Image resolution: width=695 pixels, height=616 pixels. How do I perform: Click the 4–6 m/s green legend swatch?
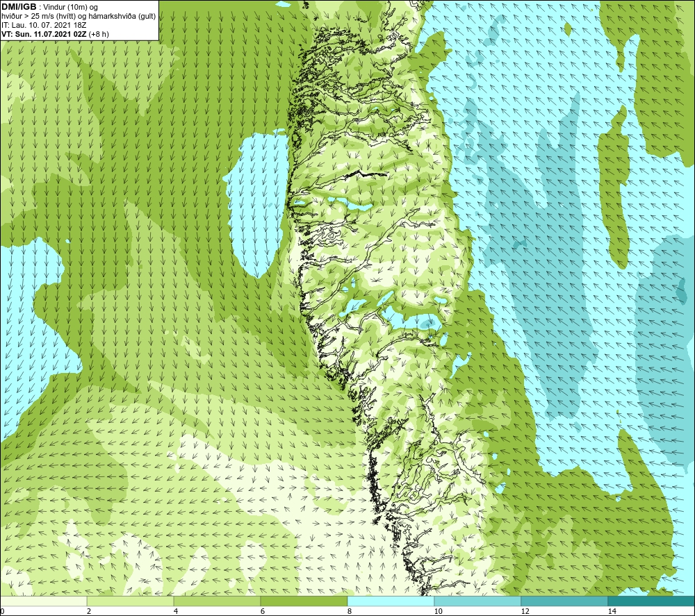(217, 601)
